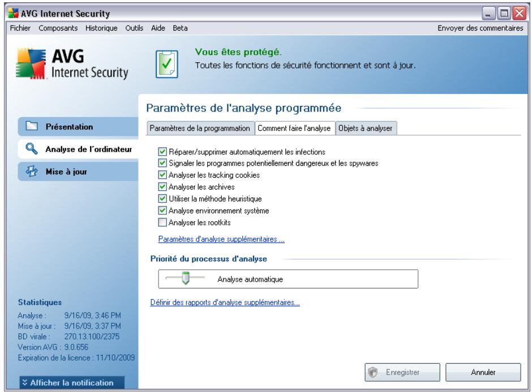Click the Analyse date 9/16/09, 3:46 PM
This screenshot has width=532, height=392.
click(x=93, y=316)
